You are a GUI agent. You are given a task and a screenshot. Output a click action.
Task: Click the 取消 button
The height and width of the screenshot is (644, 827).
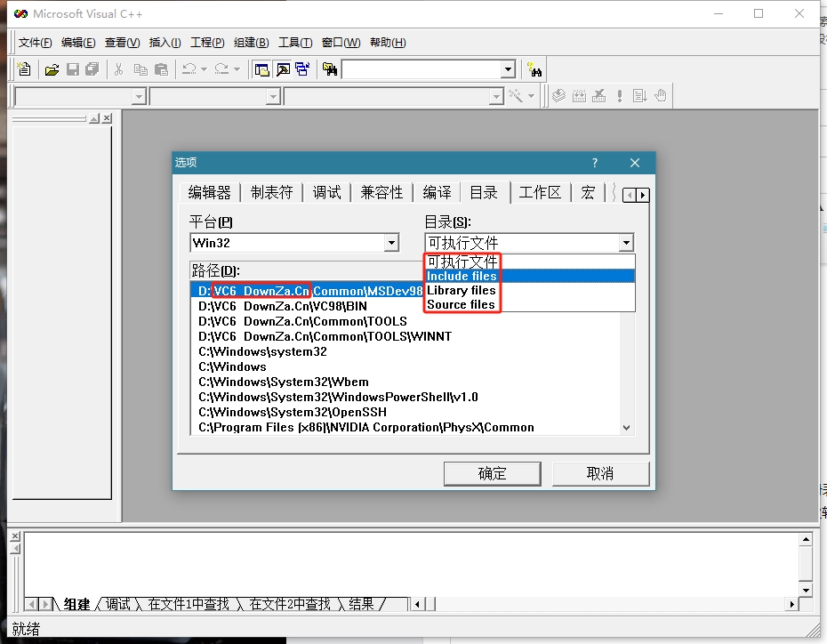pos(600,473)
